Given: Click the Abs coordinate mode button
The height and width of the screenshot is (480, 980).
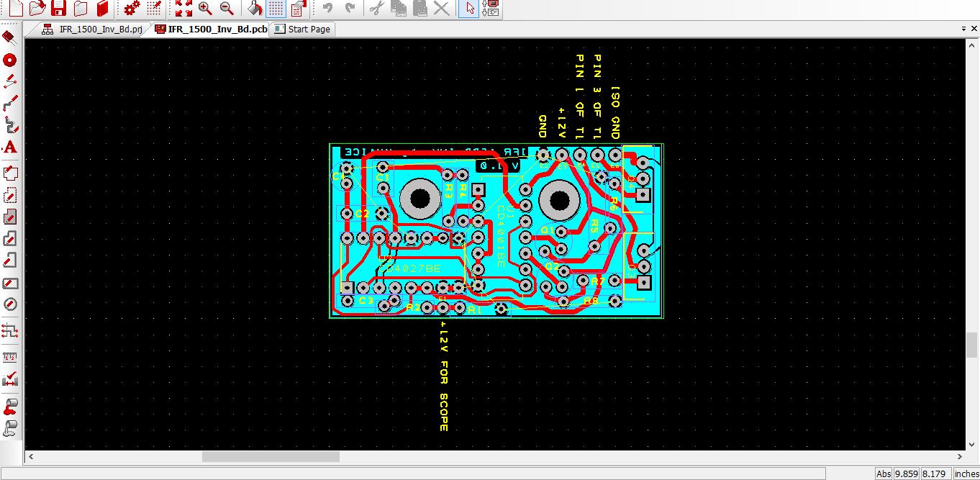Looking at the screenshot, I should tap(884, 474).
